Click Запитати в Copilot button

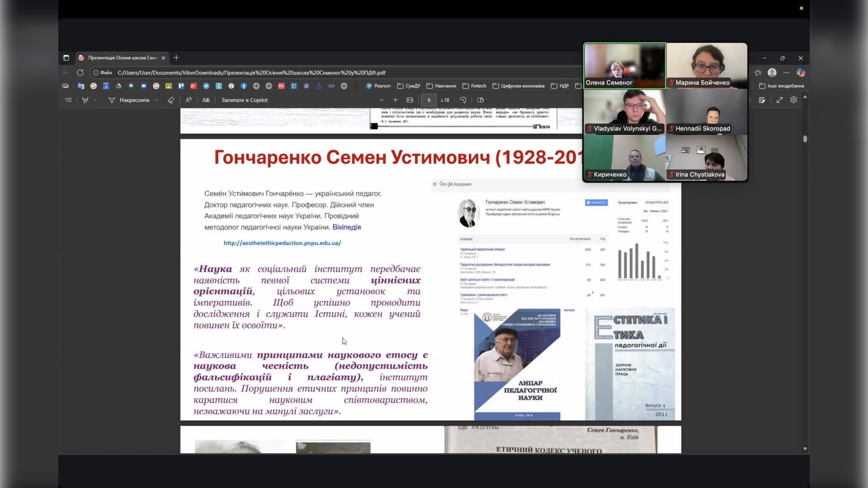(x=244, y=100)
